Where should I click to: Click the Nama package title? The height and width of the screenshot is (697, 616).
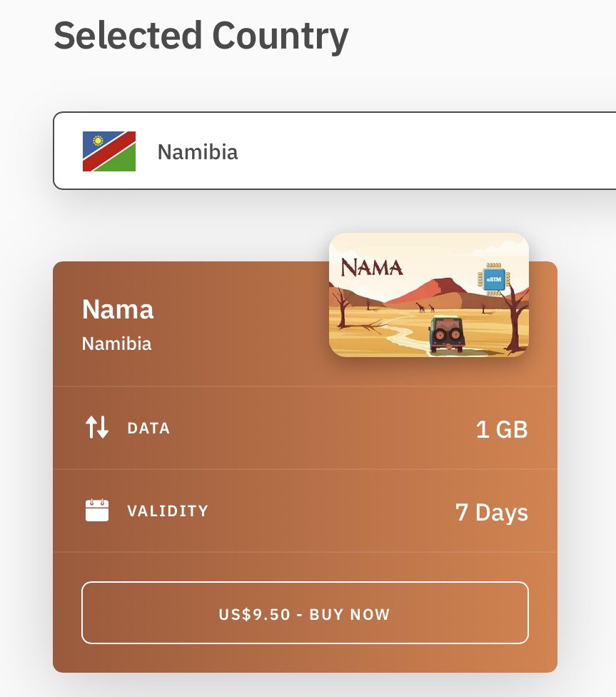pos(118,309)
